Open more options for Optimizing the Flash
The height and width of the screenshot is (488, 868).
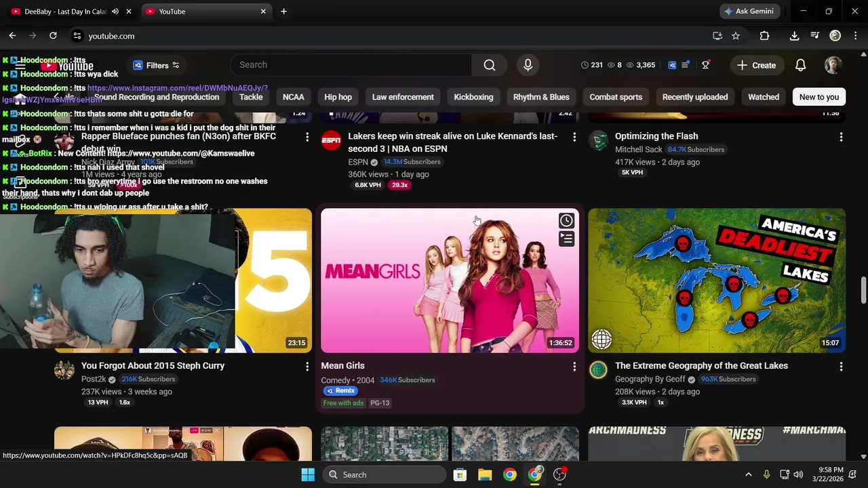pyautogui.click(x=841, y=138)
